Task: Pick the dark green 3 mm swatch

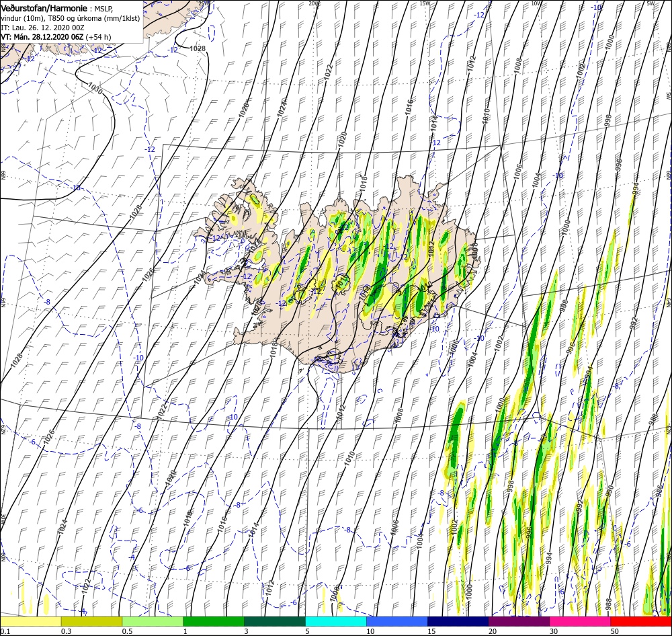Action: (275, 621)
